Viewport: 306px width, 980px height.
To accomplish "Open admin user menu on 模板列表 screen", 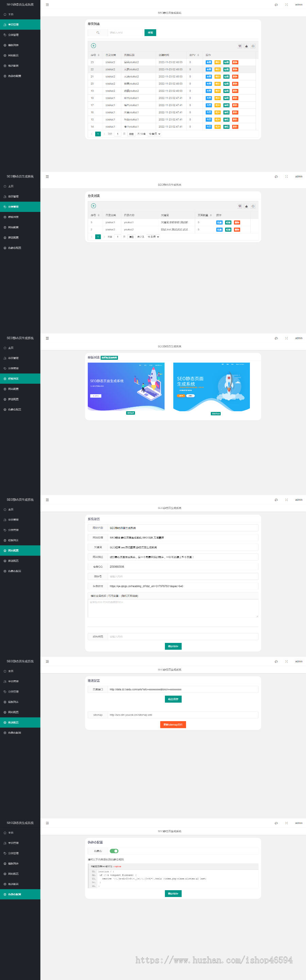I will 299,338.
